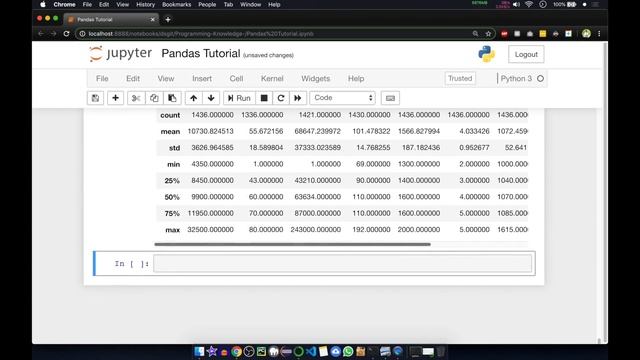Click the value 10730.824513 in mean row

pos(211,131)
